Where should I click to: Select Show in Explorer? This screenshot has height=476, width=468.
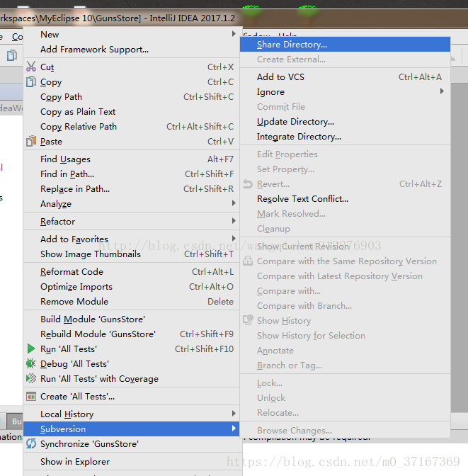point(132,461)
